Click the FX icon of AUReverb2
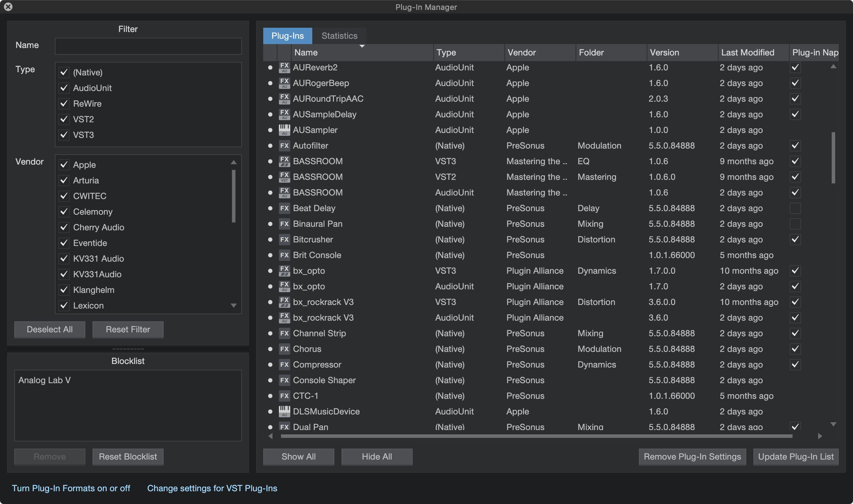853x504 pixels. pos(284,68)
